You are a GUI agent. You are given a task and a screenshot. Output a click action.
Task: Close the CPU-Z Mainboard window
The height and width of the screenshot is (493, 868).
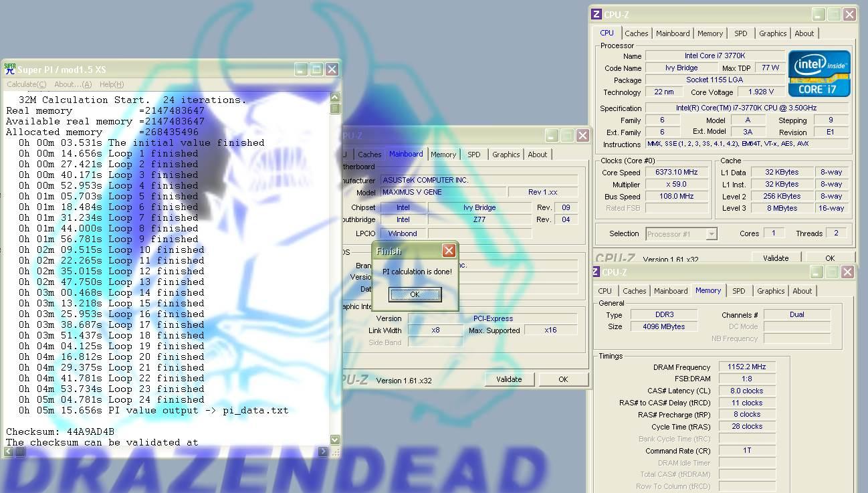point(582,135)
